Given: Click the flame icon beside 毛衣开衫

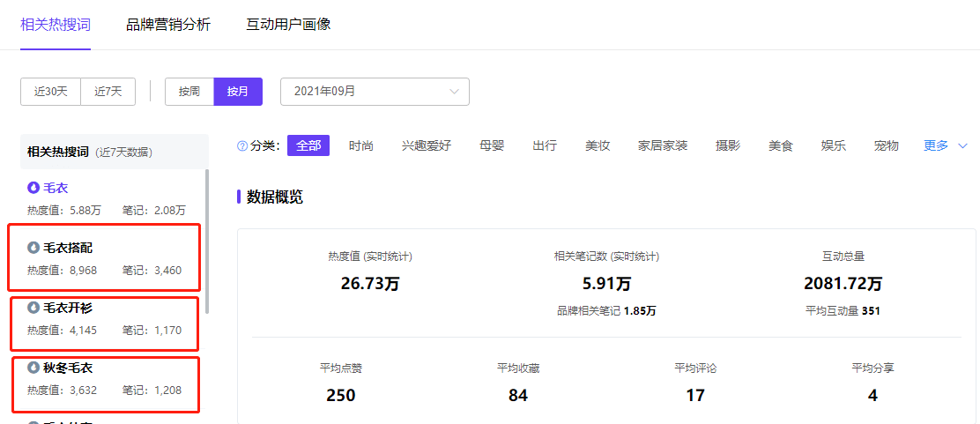Looking at the screenshot, I should pyautogui.click(x=33, y=308).
